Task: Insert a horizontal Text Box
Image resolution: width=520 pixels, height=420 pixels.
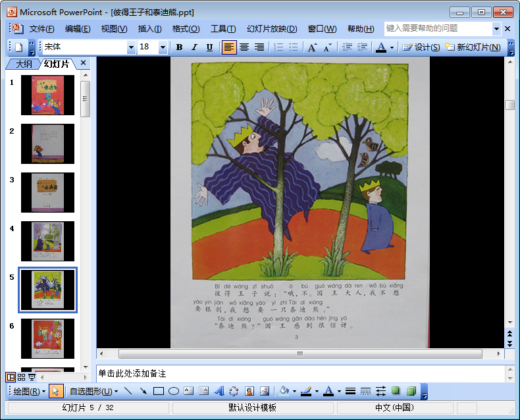Action: point(189,392)
